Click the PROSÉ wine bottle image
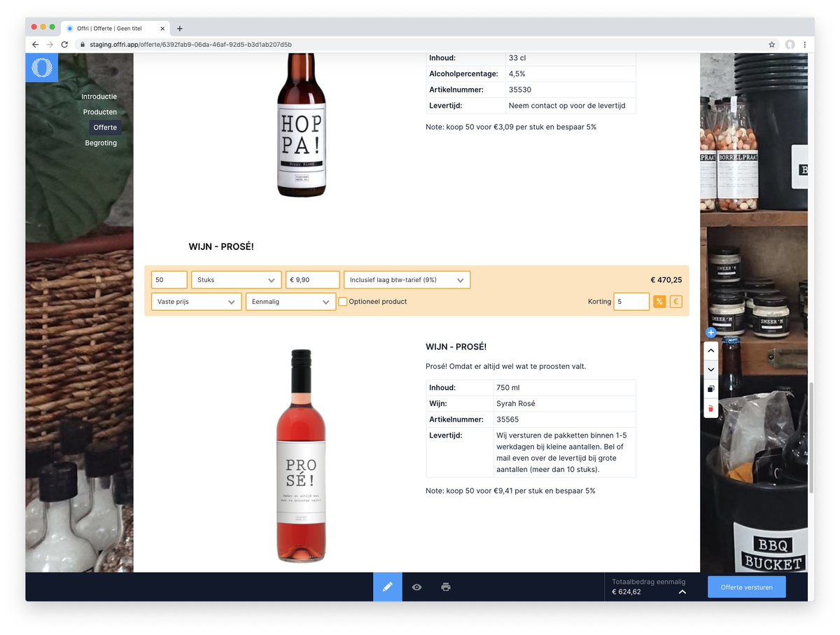840x635 pixels. tap(301, 456)
